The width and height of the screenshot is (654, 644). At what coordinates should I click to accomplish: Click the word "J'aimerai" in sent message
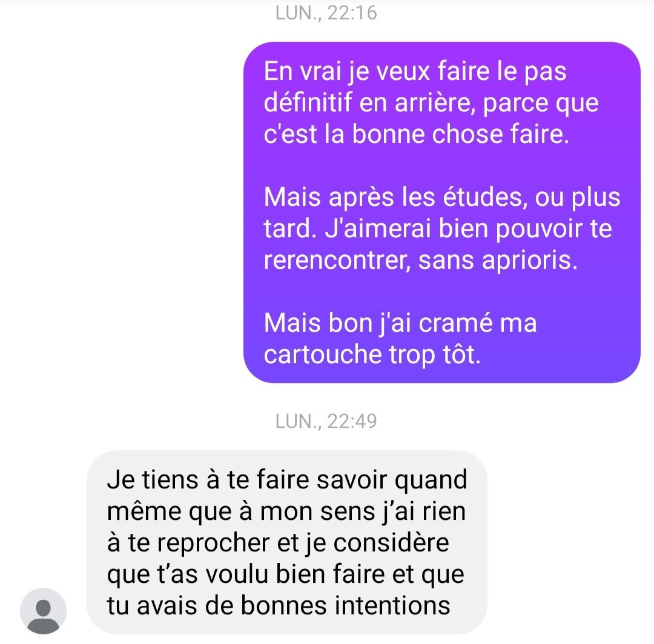pos(377,229)
